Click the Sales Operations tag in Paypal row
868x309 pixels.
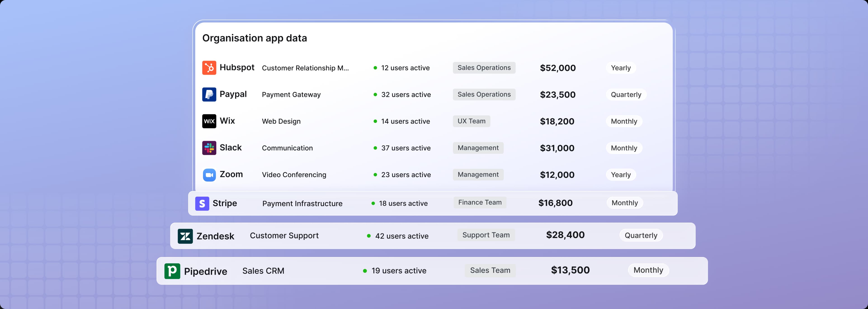pyautogui.click(x=484, y=94)
